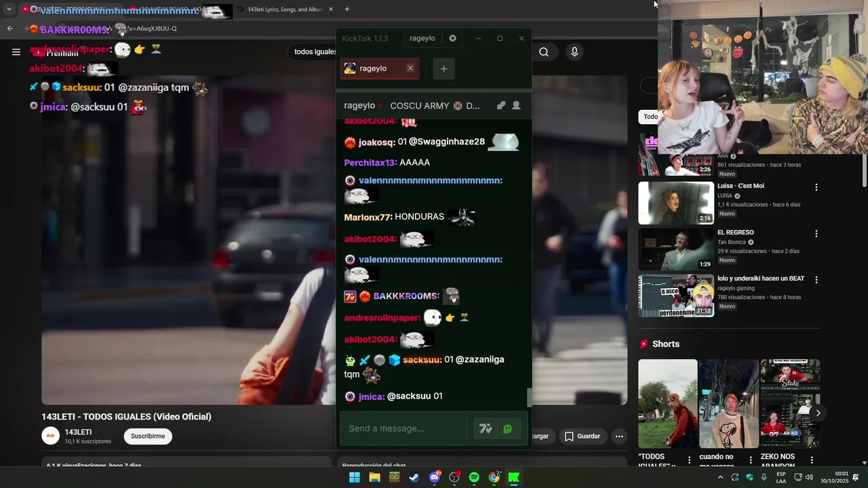This screenshot has width=868, height=488.
Task: Click username jmica in KickTalk chat
Action: tap(371, 396)
